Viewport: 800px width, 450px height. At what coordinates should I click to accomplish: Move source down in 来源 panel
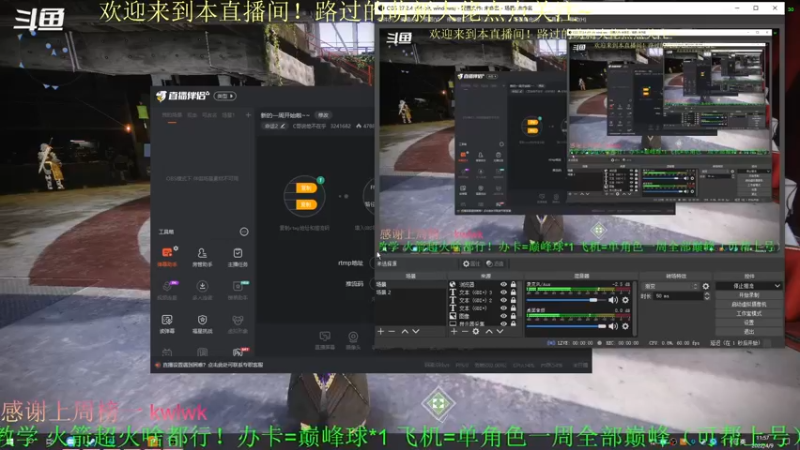[500, 332]
